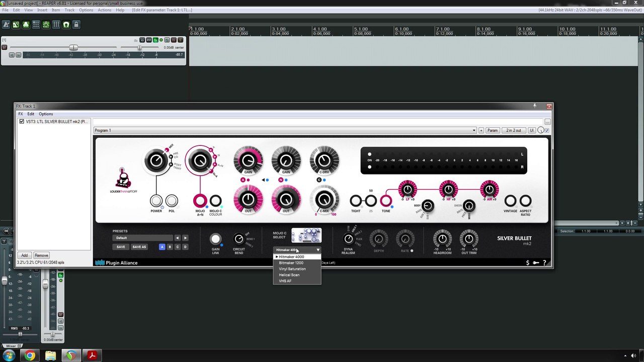
Task: Toggle the Gain Link button
Action: point(215,239)
